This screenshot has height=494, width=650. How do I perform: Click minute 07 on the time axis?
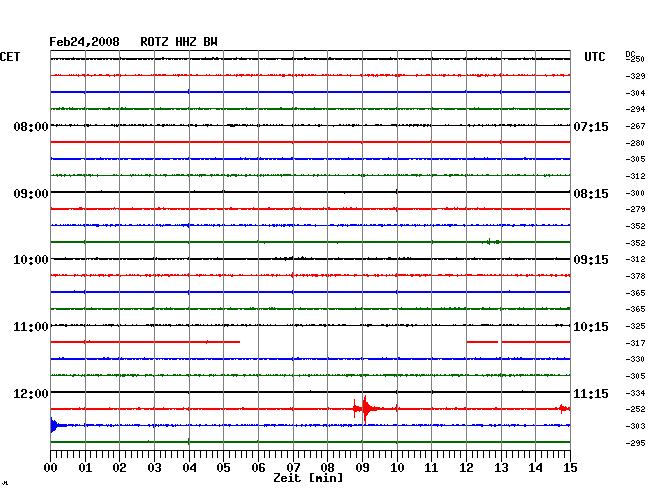(293, 468)
